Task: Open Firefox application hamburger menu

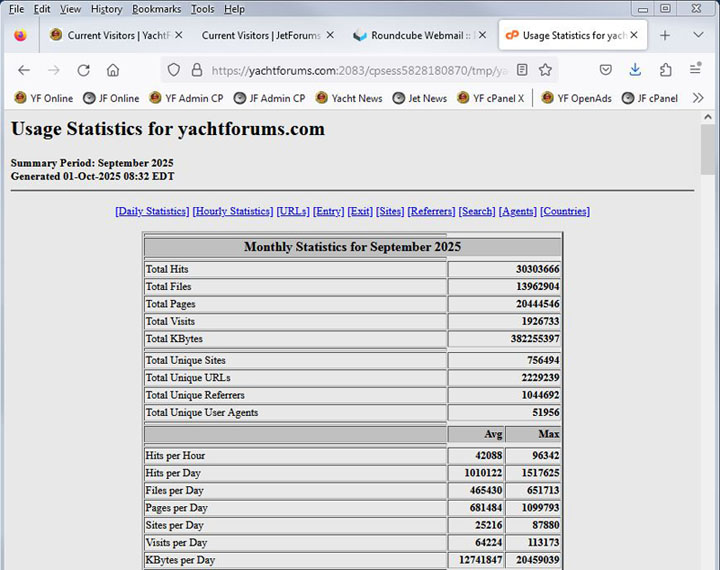Action: click(696, 70)
